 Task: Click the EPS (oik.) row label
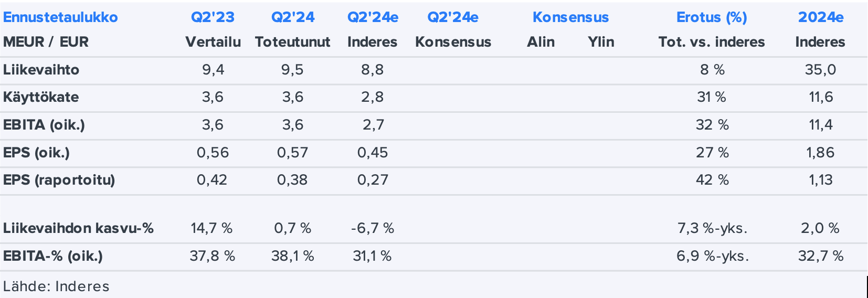point(36,153)
